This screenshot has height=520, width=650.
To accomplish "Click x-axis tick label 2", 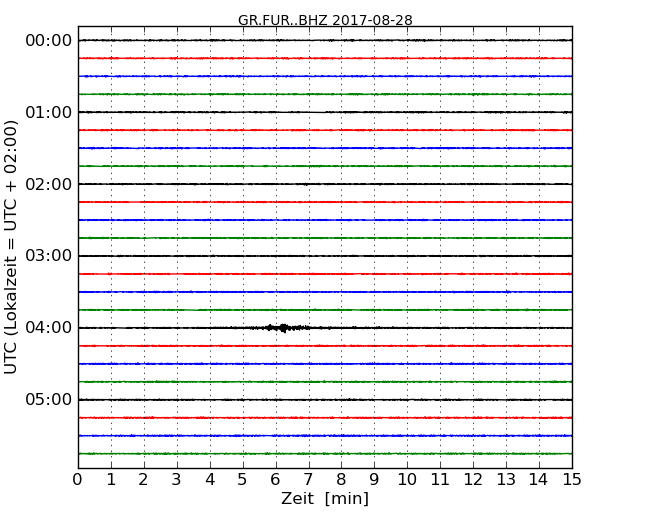I will pyautogui.click(x=143, y=480).
